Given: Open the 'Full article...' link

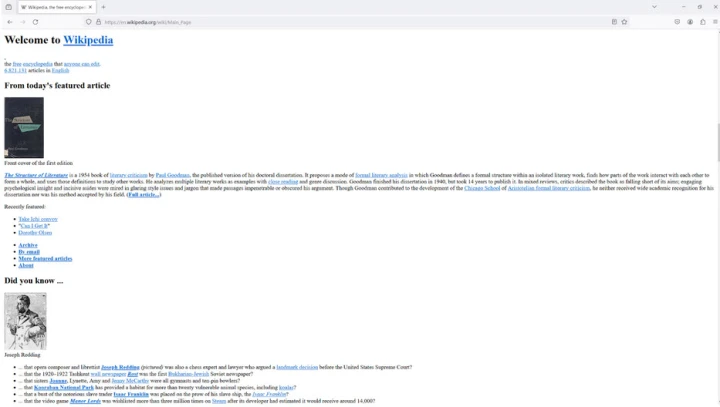Looking at the screenshot, I should 144,194.
